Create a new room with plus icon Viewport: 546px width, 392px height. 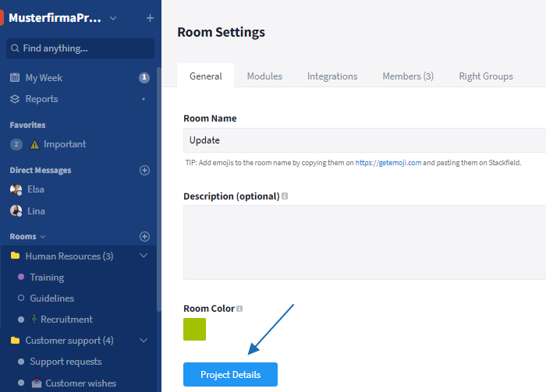[x=144, y=236]
